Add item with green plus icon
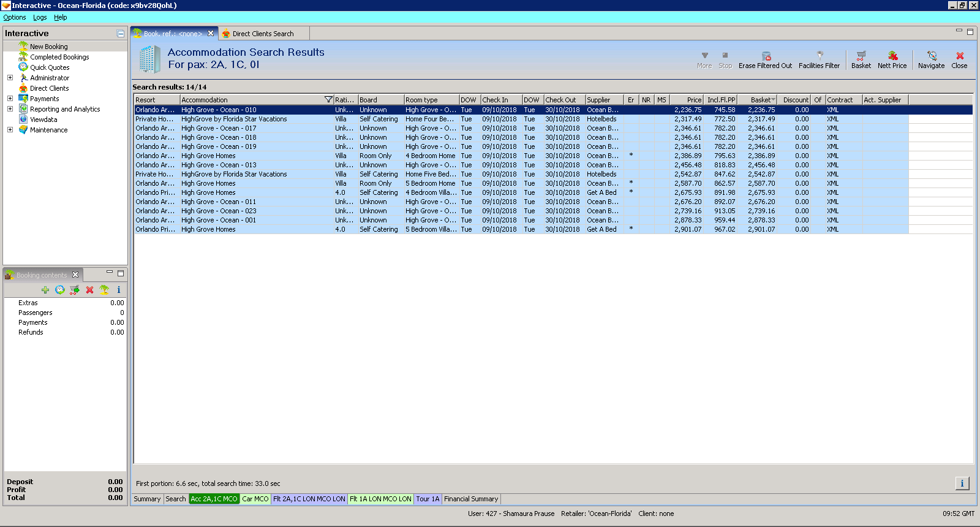 45,290
